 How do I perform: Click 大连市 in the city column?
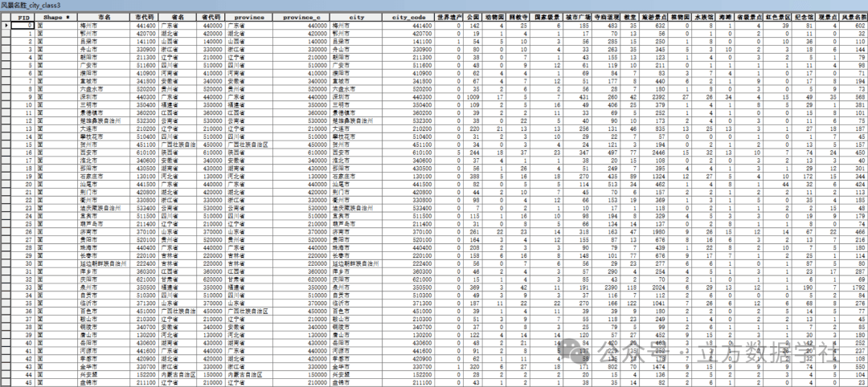(x=341, y=128)
